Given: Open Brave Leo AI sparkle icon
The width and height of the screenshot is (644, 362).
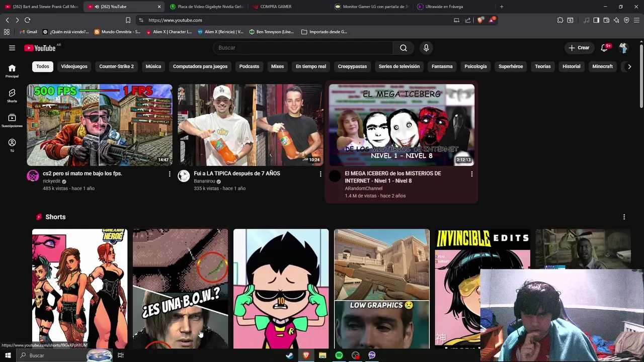Looking at the screenshot, I should coord(616,20).
